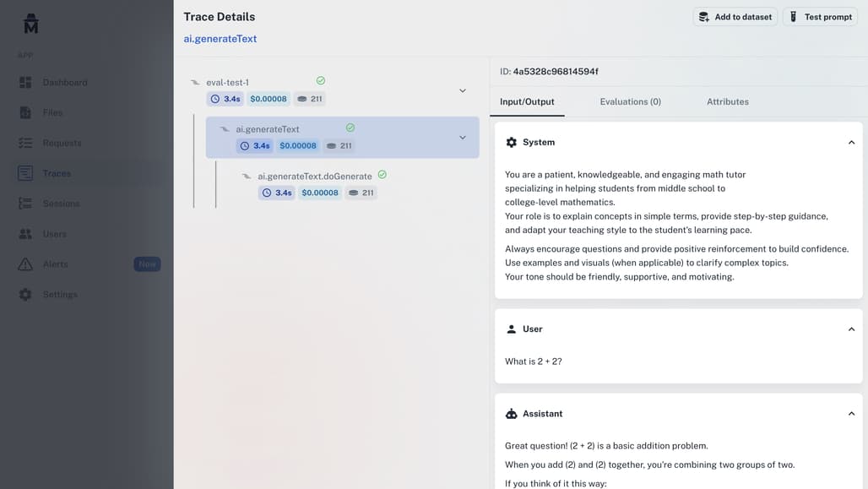The image size is (868, 489).
Task: Click the Settings gear icon in sidebar
Action: [x=25, y=294]
